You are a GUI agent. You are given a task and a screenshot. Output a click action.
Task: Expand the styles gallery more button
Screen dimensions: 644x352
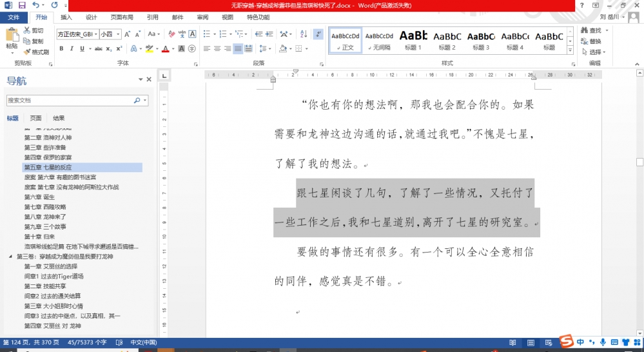click(x=570, y=50)
